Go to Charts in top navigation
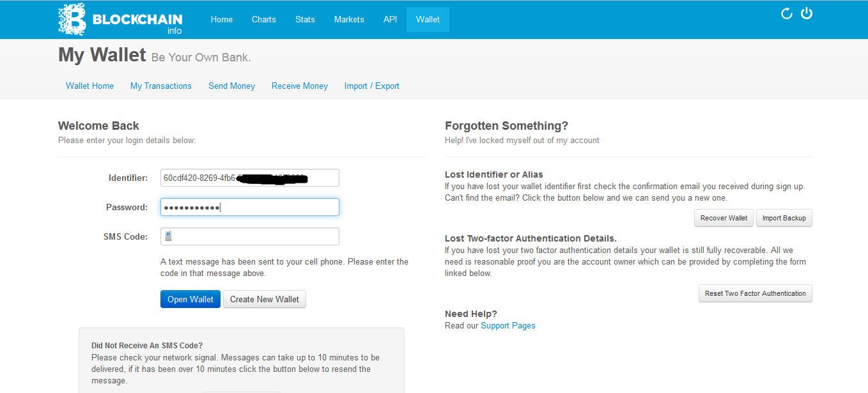This screenshot has width=868, height=393. pyautogui.click(x=264, y=19)
